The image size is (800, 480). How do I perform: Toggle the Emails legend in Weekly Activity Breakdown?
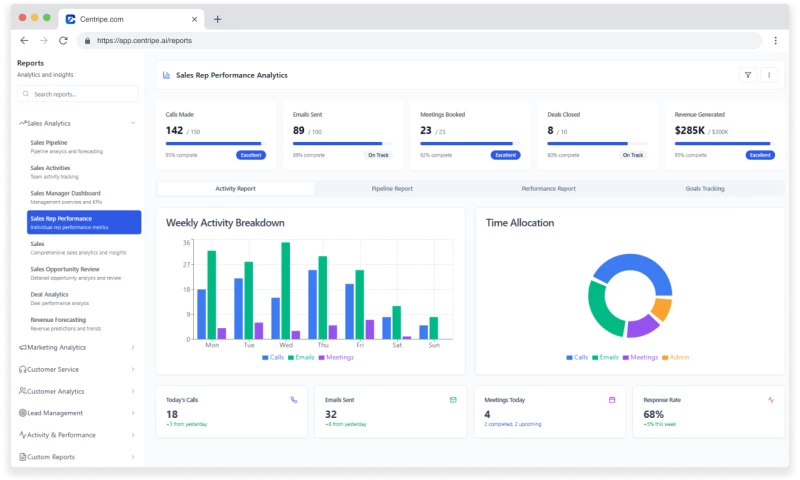click(301, 358)
